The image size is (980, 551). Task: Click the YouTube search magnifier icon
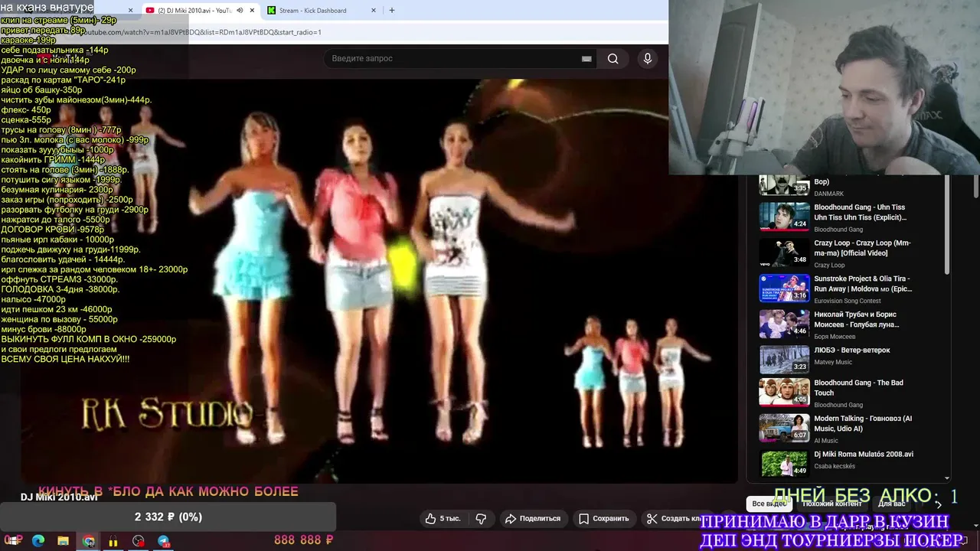click(x=612, y=59)
